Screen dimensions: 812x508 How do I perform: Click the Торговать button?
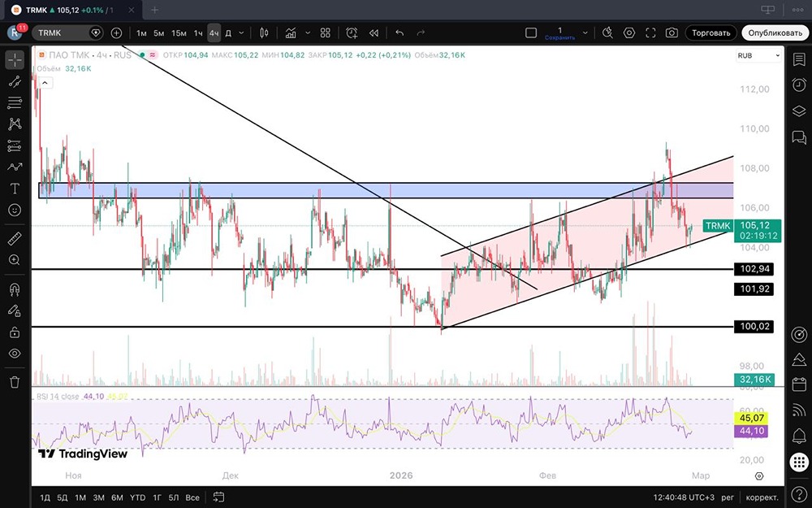(710, 33)
